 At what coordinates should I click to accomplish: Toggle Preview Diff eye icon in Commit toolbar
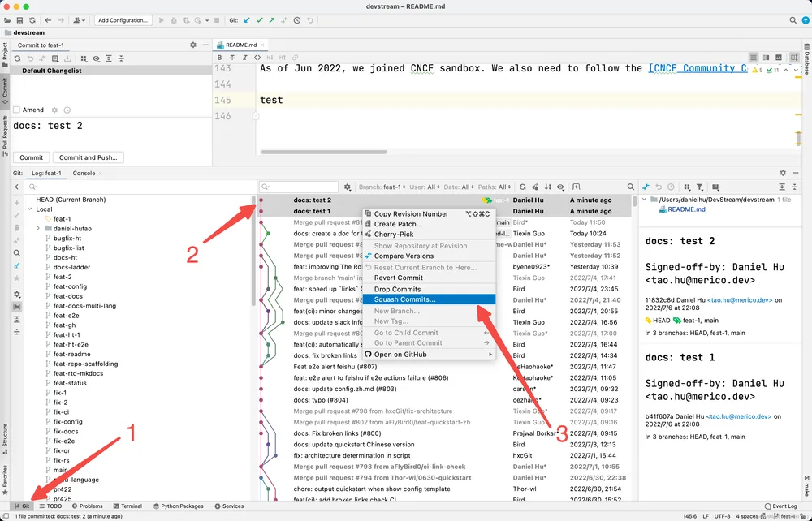(x=97, y=58)
